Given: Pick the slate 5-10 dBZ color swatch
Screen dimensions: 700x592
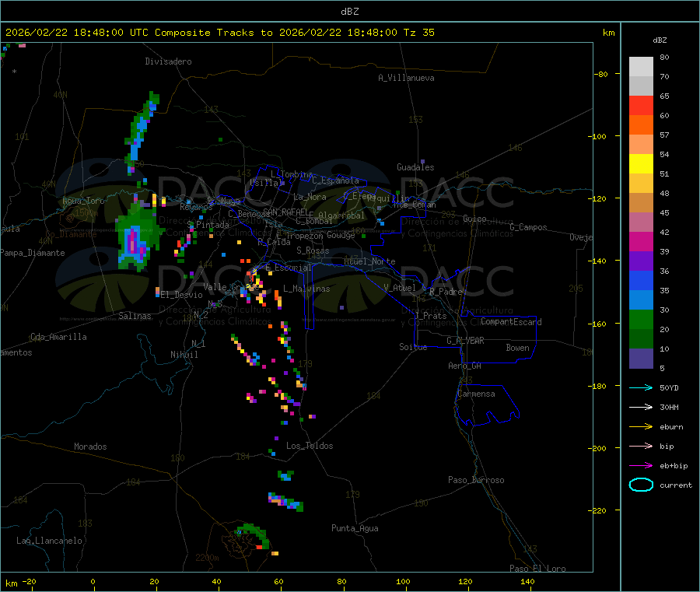Looking at the screenshot, I should [x=641, y=359].
